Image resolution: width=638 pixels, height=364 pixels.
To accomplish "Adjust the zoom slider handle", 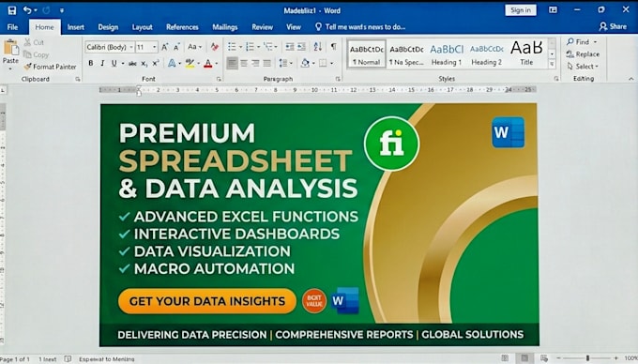I will click(x=587, y=358).
